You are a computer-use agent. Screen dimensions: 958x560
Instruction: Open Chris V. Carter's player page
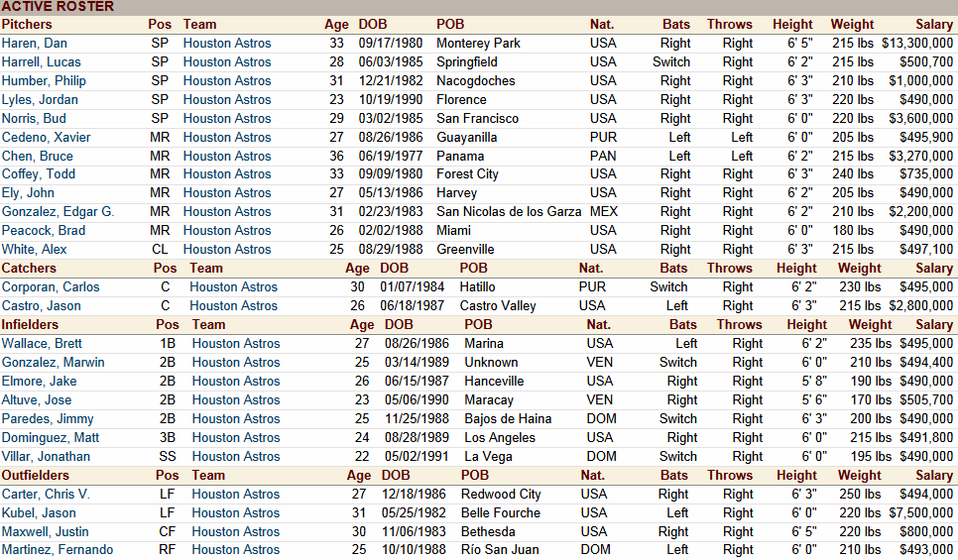46,494
